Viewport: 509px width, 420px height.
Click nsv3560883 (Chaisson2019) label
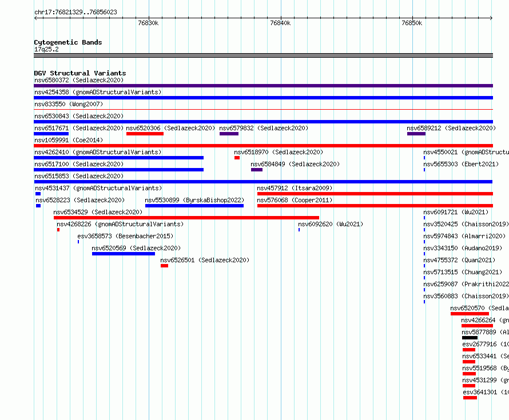466,296
